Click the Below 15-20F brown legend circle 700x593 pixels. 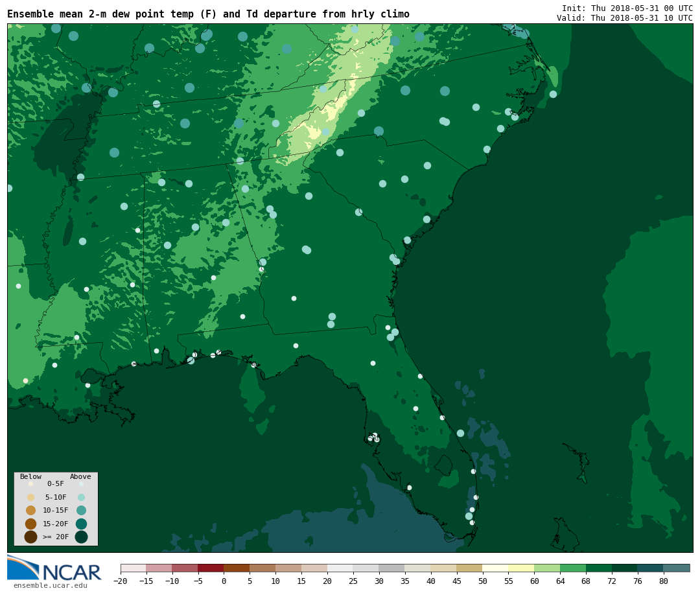point(30,524)
